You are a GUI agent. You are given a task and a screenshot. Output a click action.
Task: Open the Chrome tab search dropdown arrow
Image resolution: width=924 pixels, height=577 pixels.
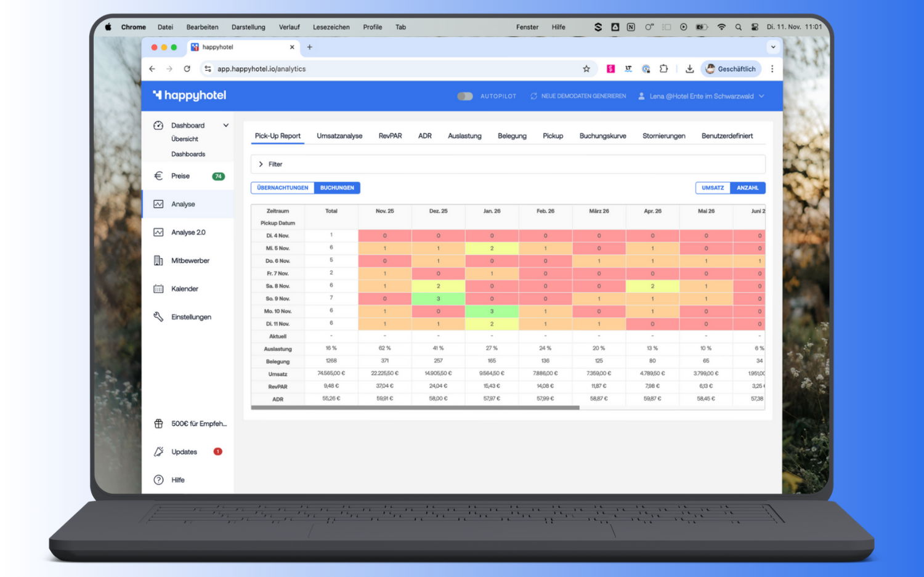[x=773, y=47]
